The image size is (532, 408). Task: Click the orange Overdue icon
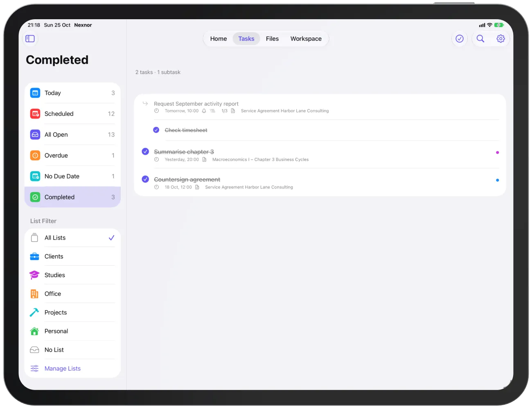(x=35, y=155)
